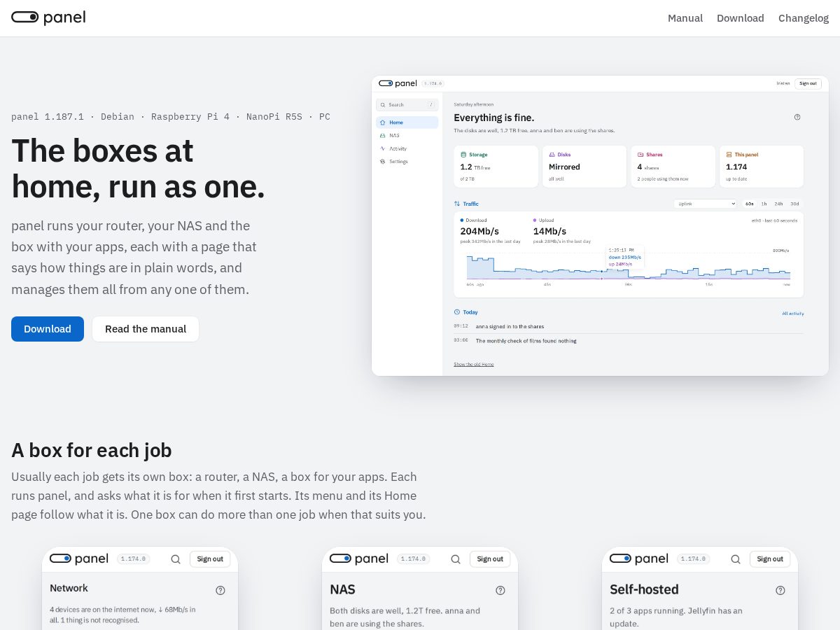This screenshot has height=630, width=840.
Task: Click the magnifier icon in the sidebar Search box
Action: pyautogui.click(x=383, y=105)
